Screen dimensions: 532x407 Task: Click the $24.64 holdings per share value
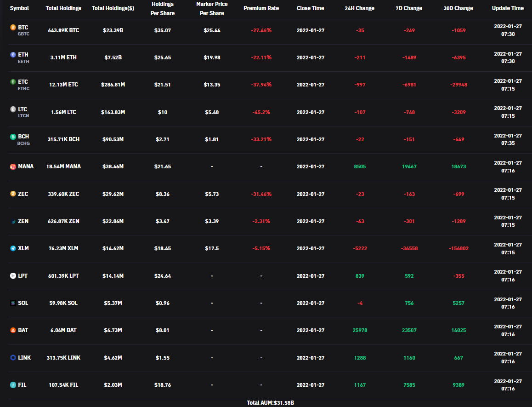coord(163,276)
